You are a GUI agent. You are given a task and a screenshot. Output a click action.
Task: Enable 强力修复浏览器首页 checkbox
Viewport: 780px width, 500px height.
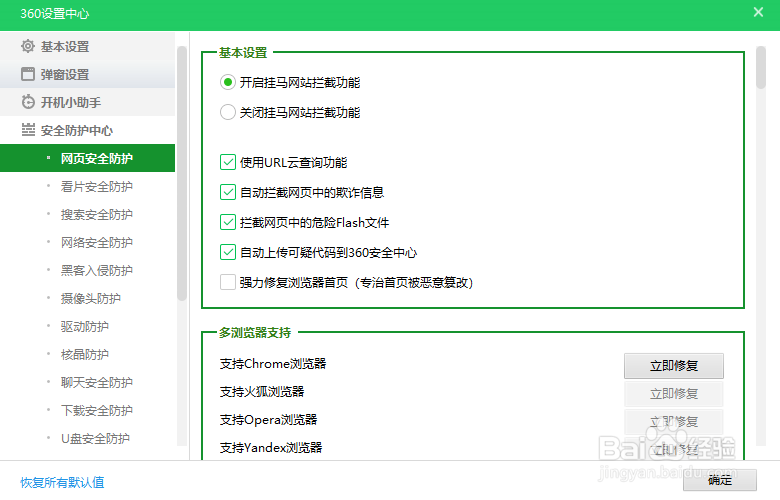(x=227, y=282)
